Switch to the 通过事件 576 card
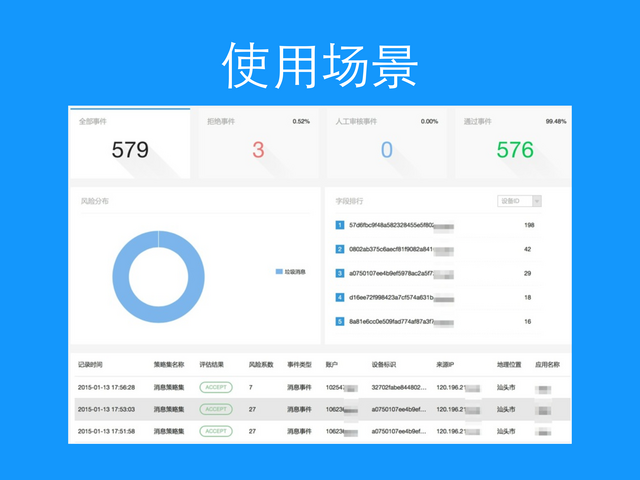The height and width of the screenshot is (480, 640). [x=513, y=143]
